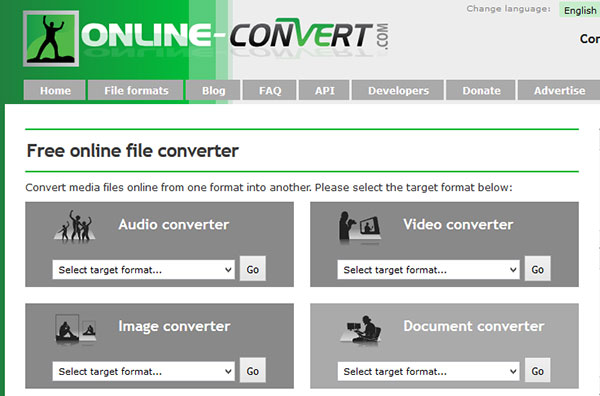Screen dimensions: 600x396
Task: Open the Developers tab
Action: [x=398, y=90]
